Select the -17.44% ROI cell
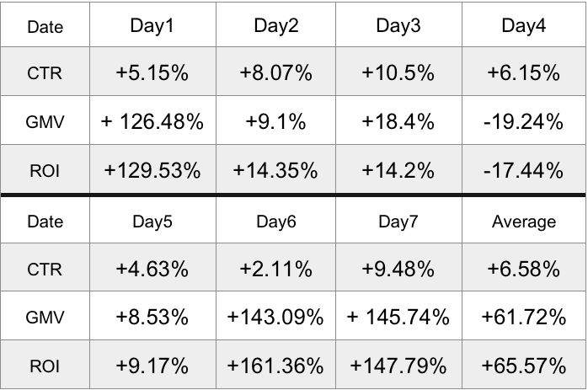This screenshot has height=390, width=588. [x=523, y=170]
